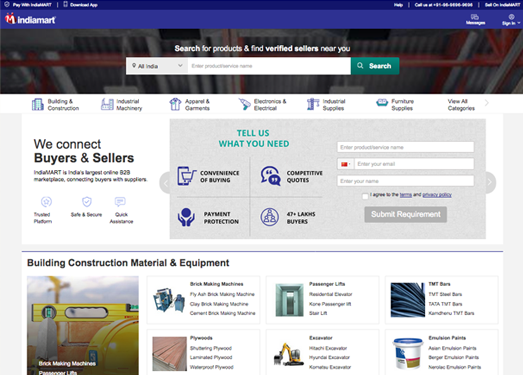The width and height of the screenshot is (523, 375).
Task: Click the Plywoods product image
Action: coord(169,354)
